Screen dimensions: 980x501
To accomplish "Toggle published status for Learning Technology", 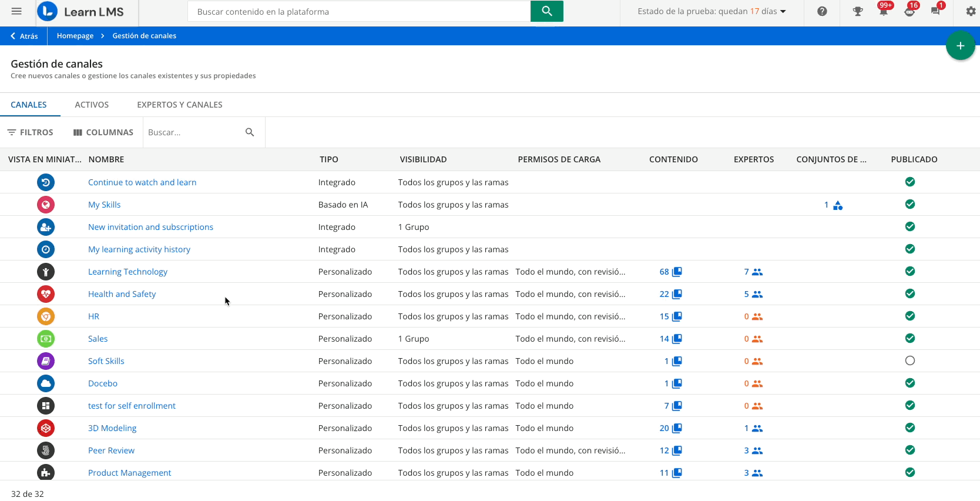I will [x=910, y=271].
